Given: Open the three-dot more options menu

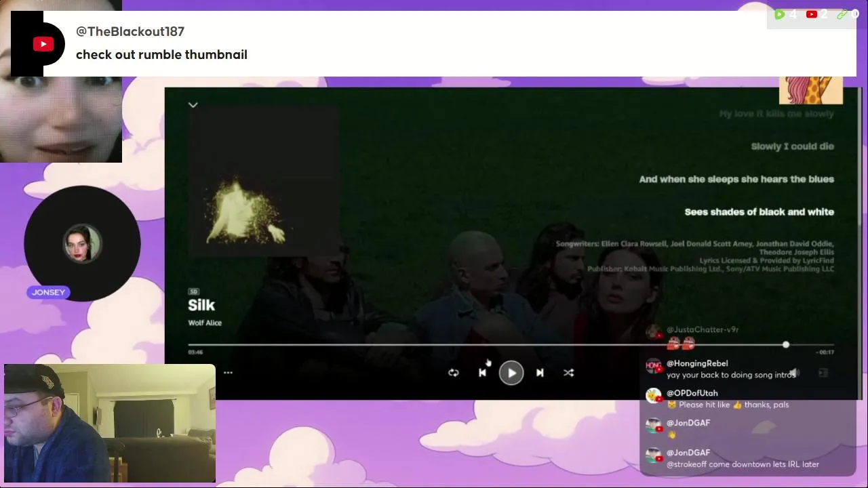Looking at the screenshot, I should pos(228,372).
